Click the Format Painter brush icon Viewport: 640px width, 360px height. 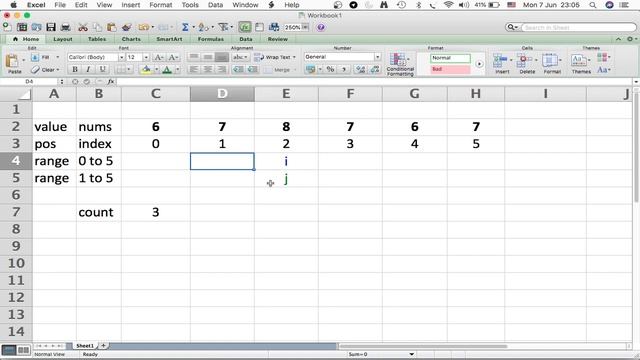pyautogui.click(x=127, y=27)
